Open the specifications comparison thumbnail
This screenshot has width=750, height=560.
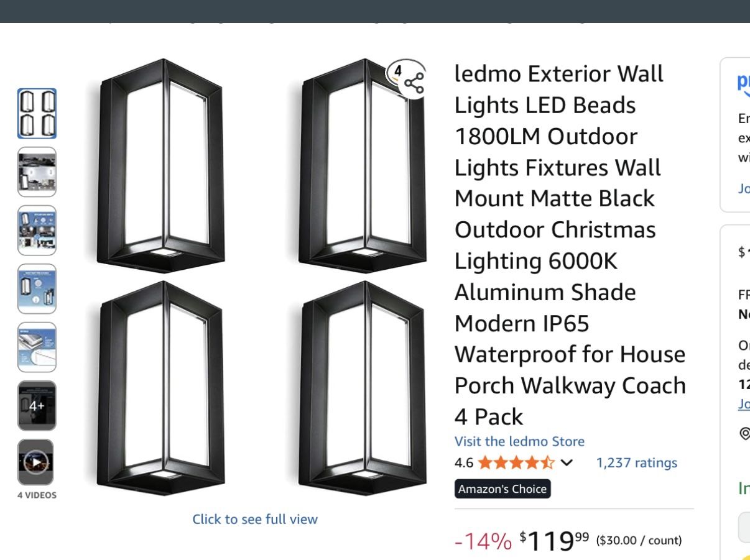click(x=37, y=231)
